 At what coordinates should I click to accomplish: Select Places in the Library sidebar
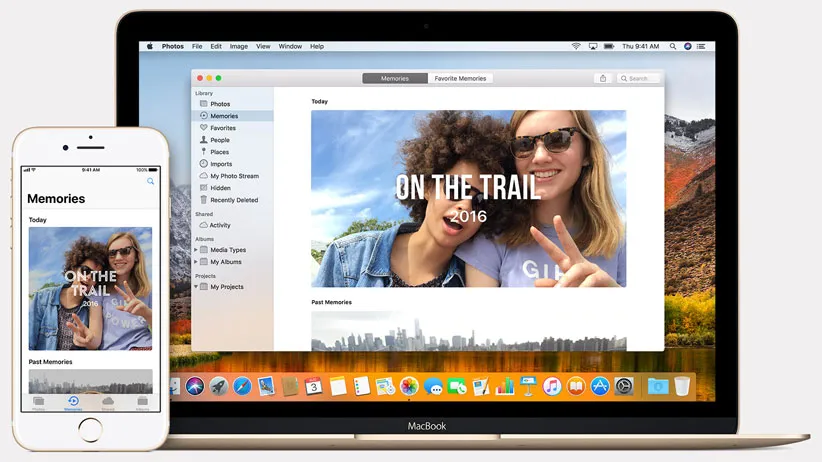tap(219, 152)
